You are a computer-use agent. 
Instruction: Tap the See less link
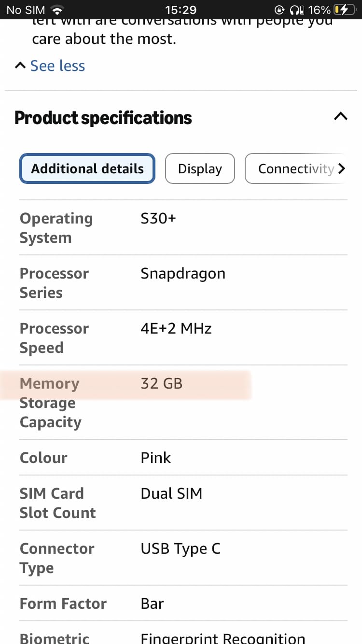tap(57, 66)
